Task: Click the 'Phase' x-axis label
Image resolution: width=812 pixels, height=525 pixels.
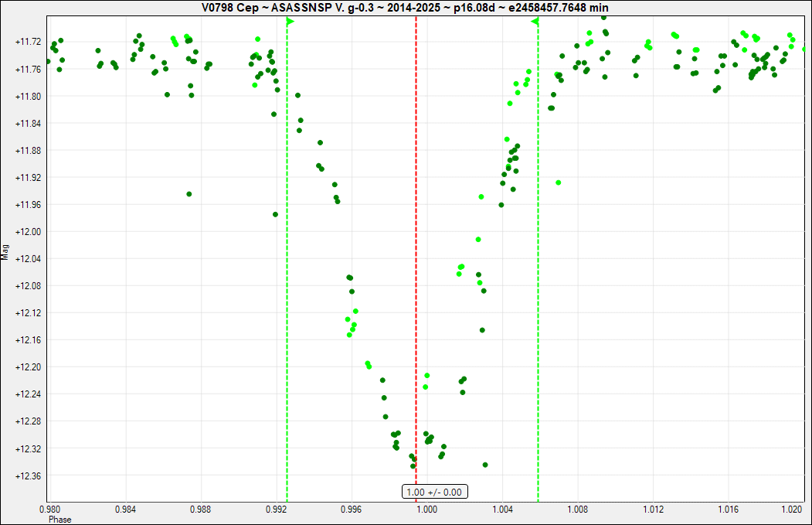Action: click(60, 520)
